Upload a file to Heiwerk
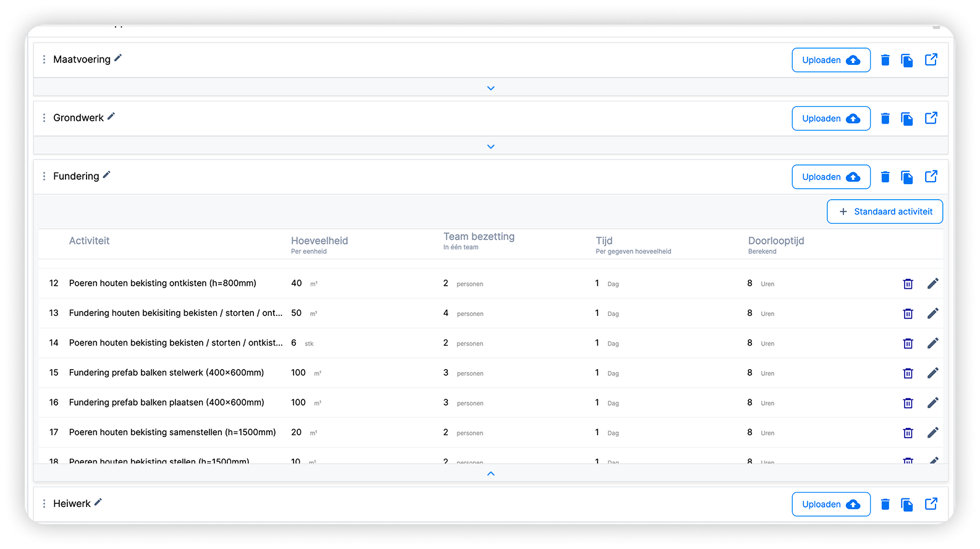 [x=831, y=504]
